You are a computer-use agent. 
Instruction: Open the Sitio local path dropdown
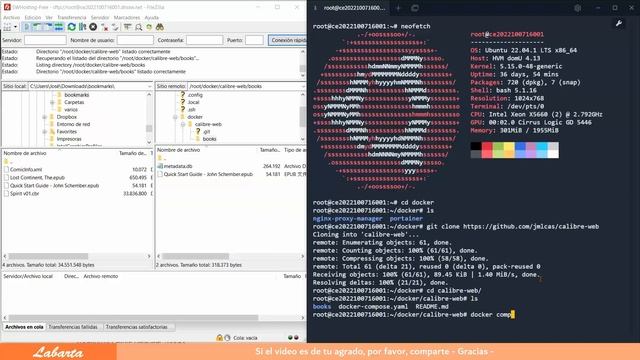149,86
